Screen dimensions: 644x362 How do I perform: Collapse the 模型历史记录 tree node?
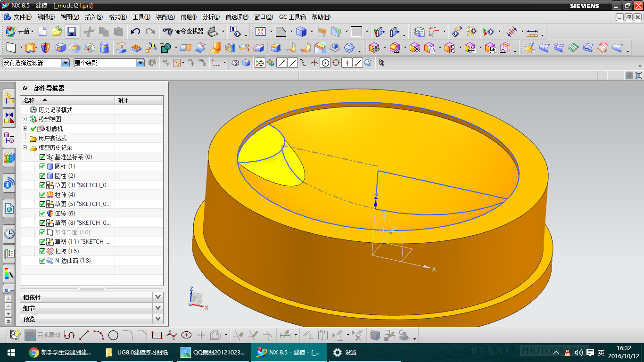pos(25,148)
